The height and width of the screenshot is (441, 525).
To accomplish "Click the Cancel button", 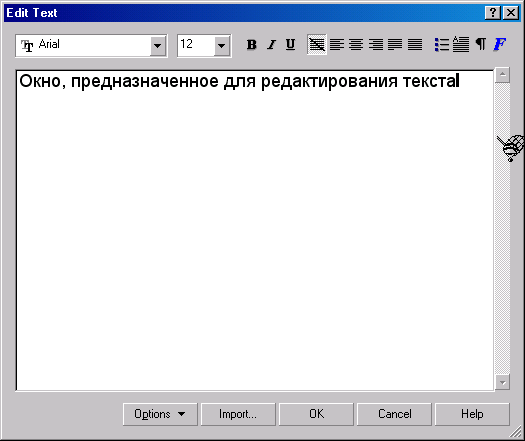I will click(394, 414).
